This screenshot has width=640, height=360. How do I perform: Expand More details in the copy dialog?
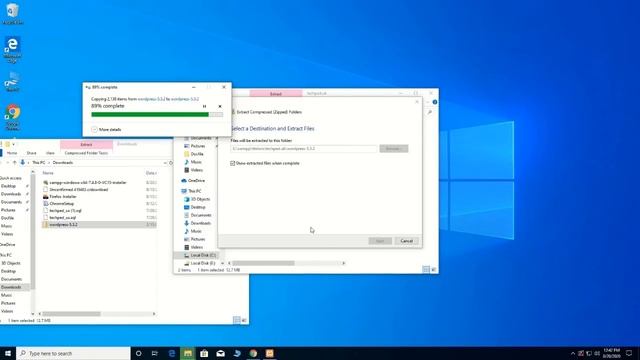pyautogui.click(x=107, y=129)
